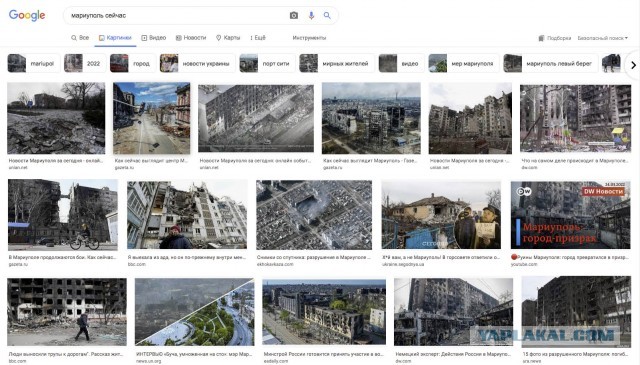Image resolution: width=640 pixels, height=365 pixels.
Task: Switch to the Все tab
Action: pos(80,38)
